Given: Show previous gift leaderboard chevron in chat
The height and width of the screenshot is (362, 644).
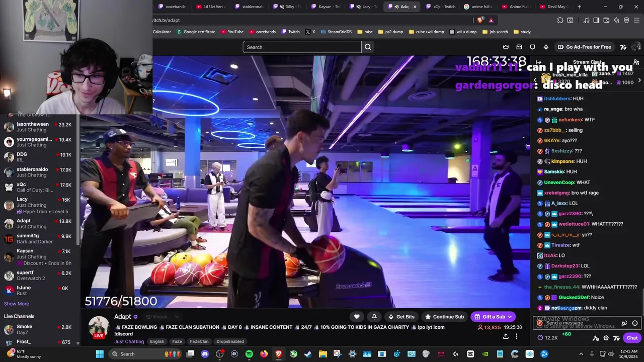Looking at the screenshot, I should [x=535, y=80].
